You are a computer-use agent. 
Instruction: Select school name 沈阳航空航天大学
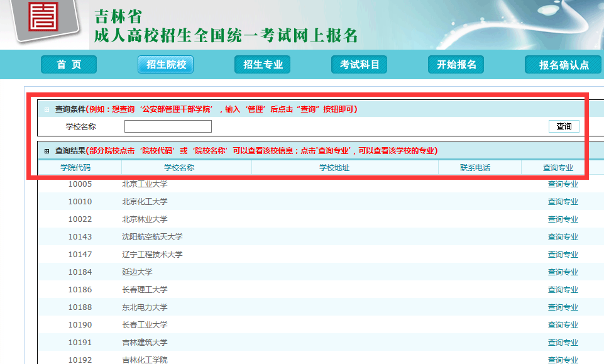(x=152, y=237)
